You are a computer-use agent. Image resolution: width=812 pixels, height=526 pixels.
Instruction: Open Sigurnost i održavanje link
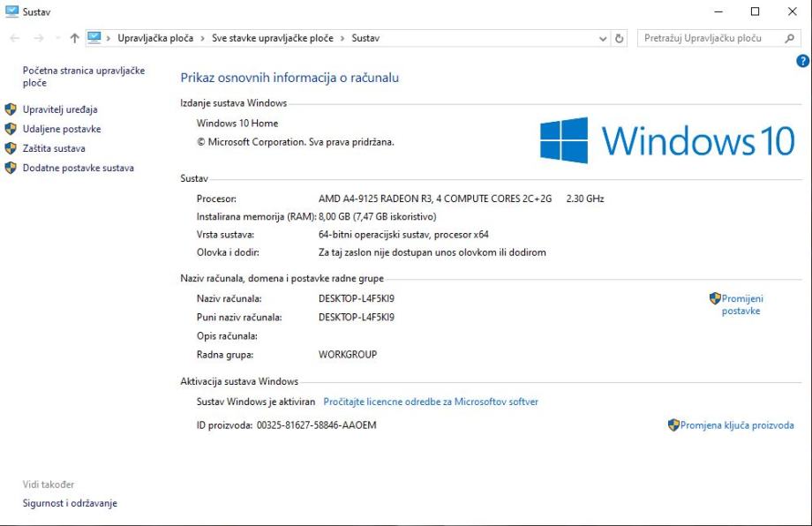click(70, 503)
